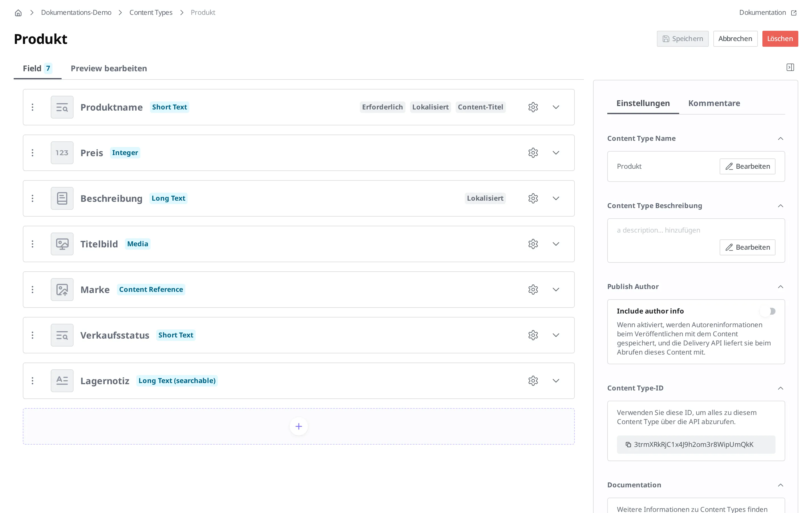This screenshot has width=812, height=513.
Task: Expand the Titelbild field row
Action: [x=556, y=244]
